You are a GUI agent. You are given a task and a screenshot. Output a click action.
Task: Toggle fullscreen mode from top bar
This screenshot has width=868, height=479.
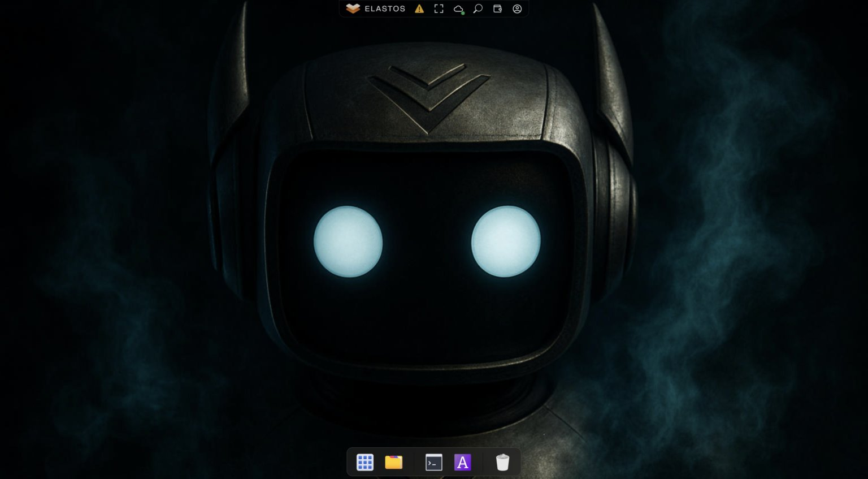click(x=439, y=8)
